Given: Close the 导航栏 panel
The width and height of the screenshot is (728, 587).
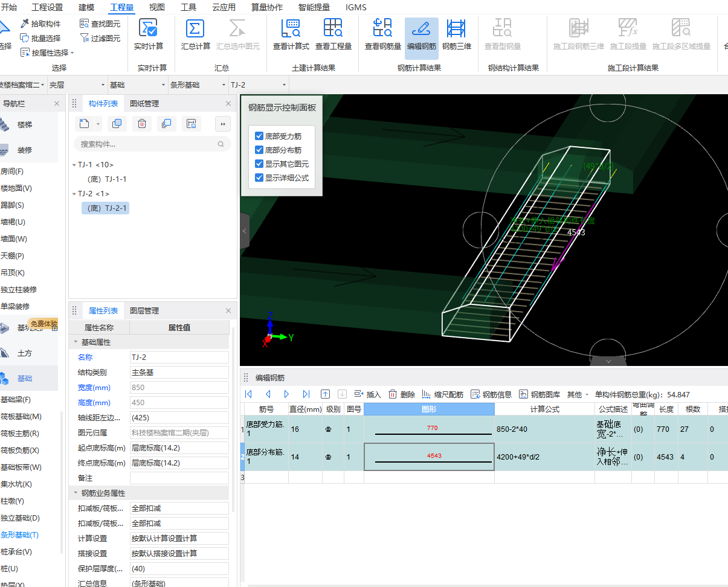Looking at the screenshot, I should click(57, 104).
